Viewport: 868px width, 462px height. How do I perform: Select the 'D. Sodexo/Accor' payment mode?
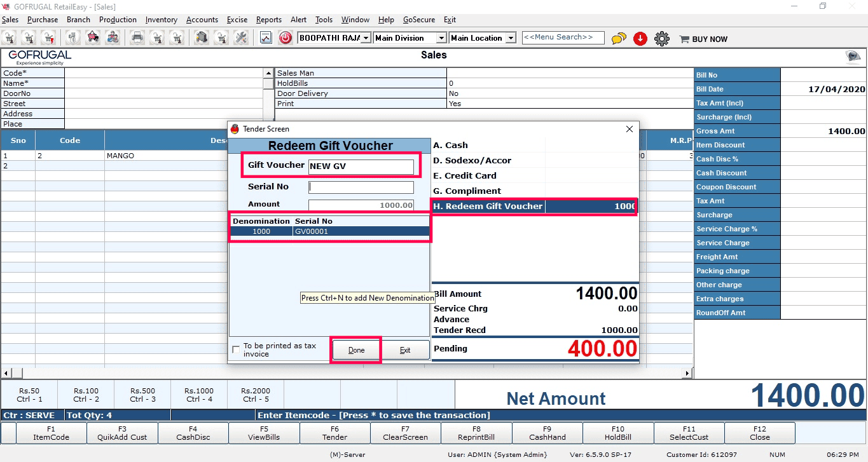(534, 161)
